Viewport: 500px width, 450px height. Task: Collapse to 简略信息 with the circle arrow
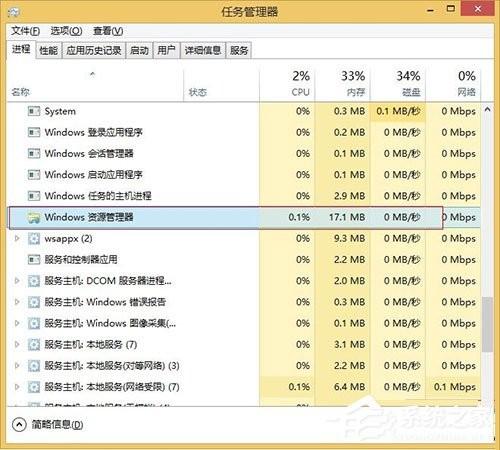point(19,425)
